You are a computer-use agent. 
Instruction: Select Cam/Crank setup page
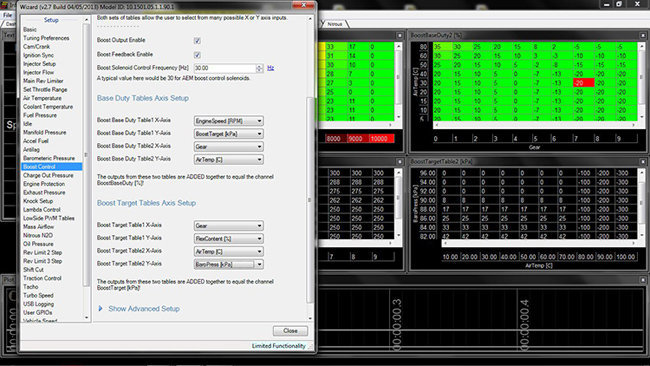pyautogui.click(x=36, y=47)
